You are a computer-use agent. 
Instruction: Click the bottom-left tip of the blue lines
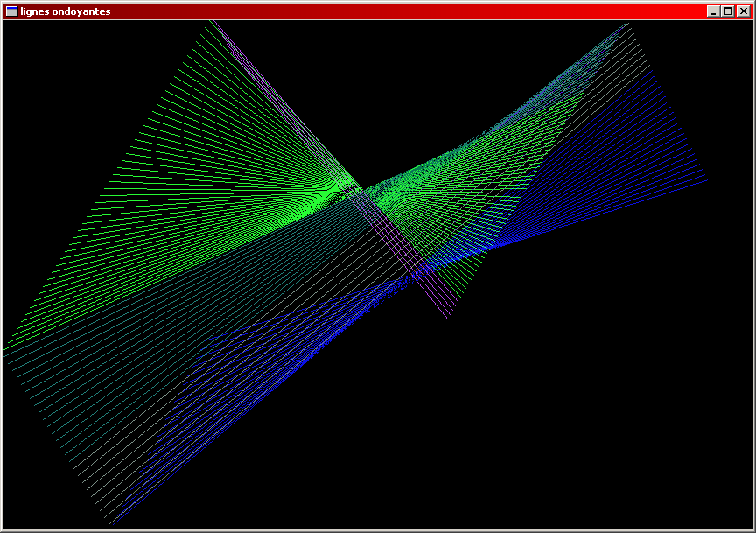(x=111, y=523)
